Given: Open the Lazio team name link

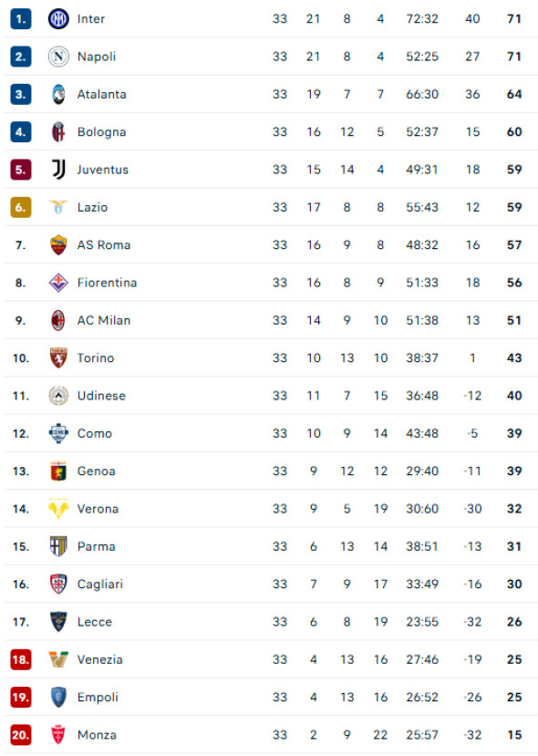Looking at the screenshot, I should point(93,207).
